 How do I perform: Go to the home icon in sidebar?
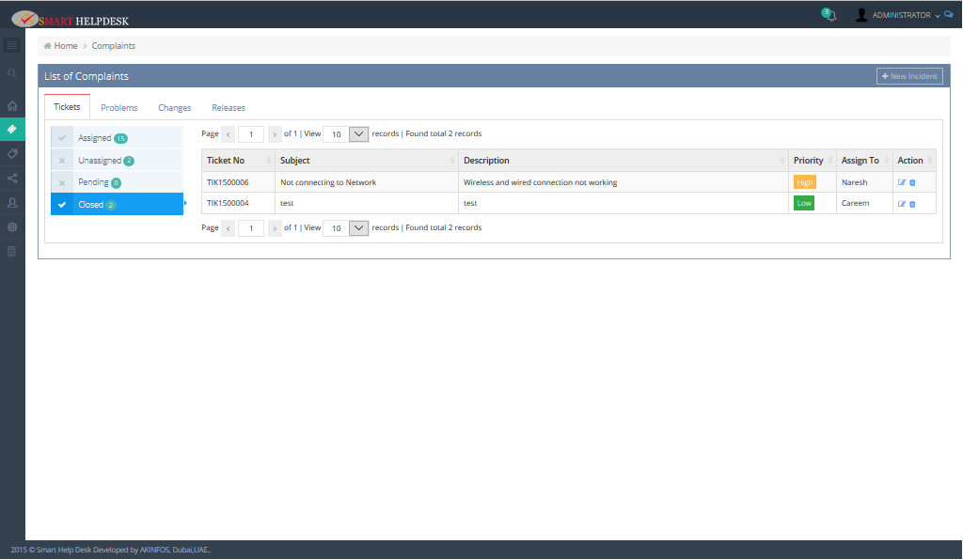(x=12, y=106)
